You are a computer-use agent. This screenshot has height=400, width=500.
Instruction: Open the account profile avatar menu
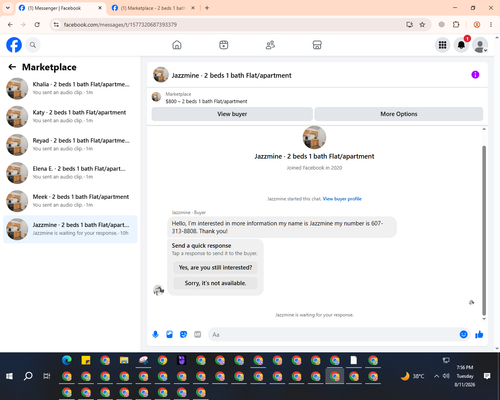point(480,45)
